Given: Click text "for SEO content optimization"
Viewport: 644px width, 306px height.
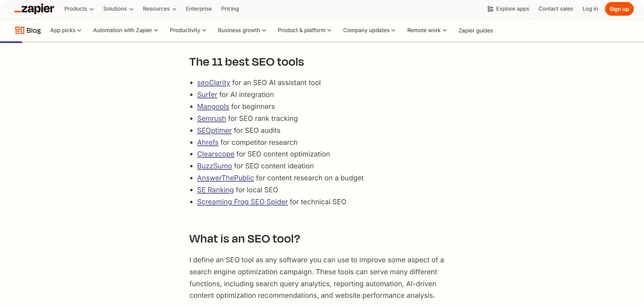Looking at the screenshot, I should pyautogui.click(x=283, y=154).
